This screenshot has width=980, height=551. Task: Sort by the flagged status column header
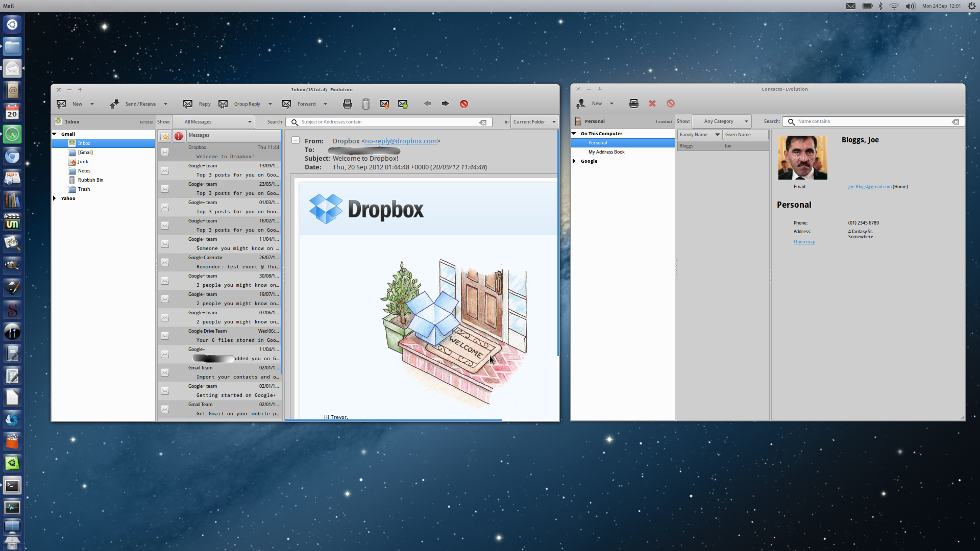click(164, 136)
